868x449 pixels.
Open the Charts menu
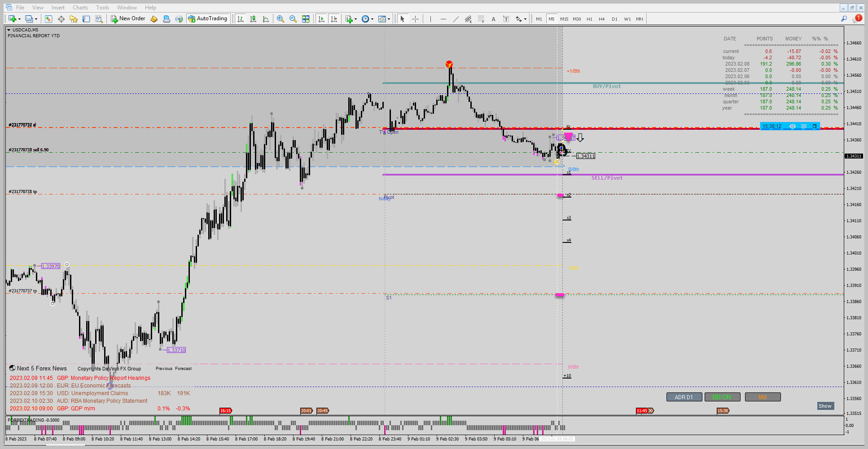(80, 8)
